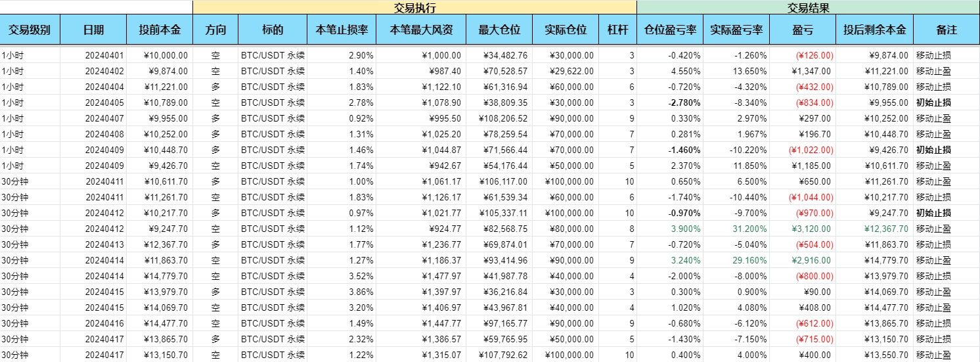Select the 标的 header cell
The image size is (980, 362).
pos(272,30)
